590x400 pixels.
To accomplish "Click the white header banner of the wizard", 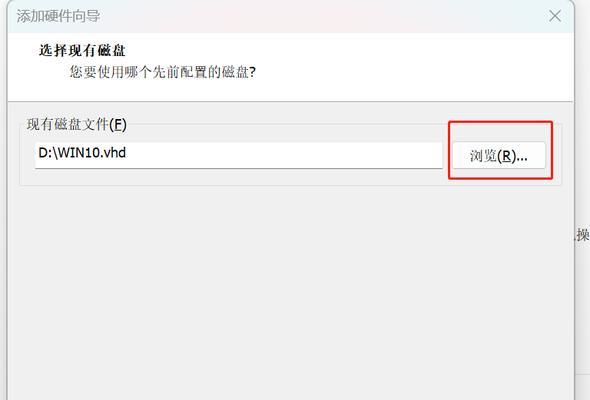I will (290, 67).
